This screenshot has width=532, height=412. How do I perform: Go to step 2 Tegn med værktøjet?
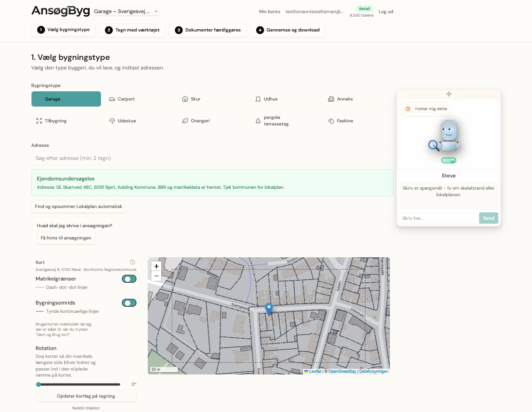[132, 30]
